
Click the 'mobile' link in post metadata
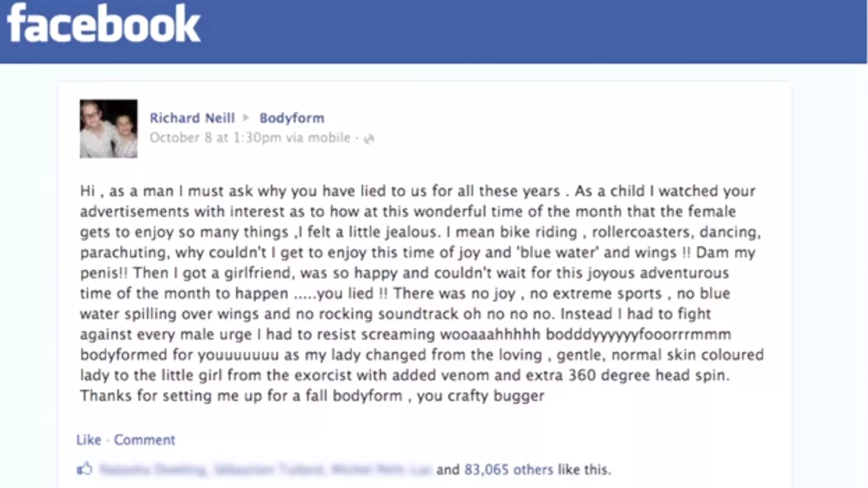coord(329,138)
